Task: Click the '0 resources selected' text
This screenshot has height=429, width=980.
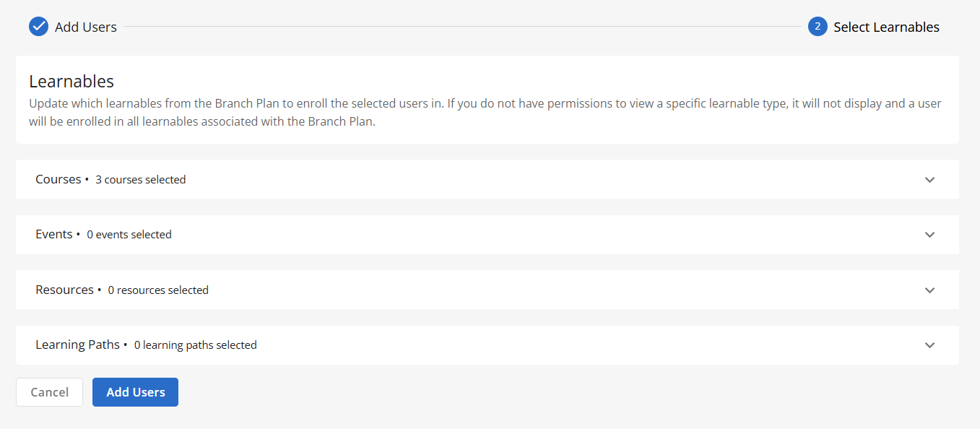Action: click(158, 290)
